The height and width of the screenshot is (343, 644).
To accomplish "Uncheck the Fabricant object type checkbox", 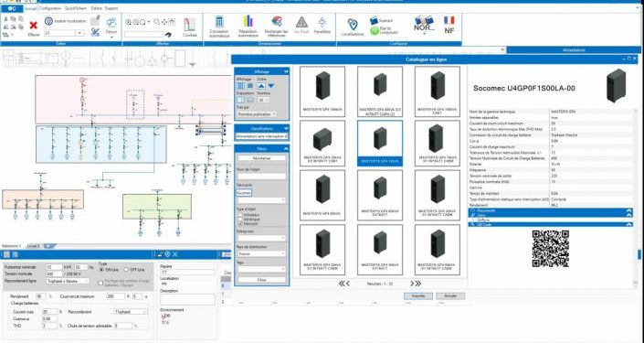I will [x=240, y=224].
